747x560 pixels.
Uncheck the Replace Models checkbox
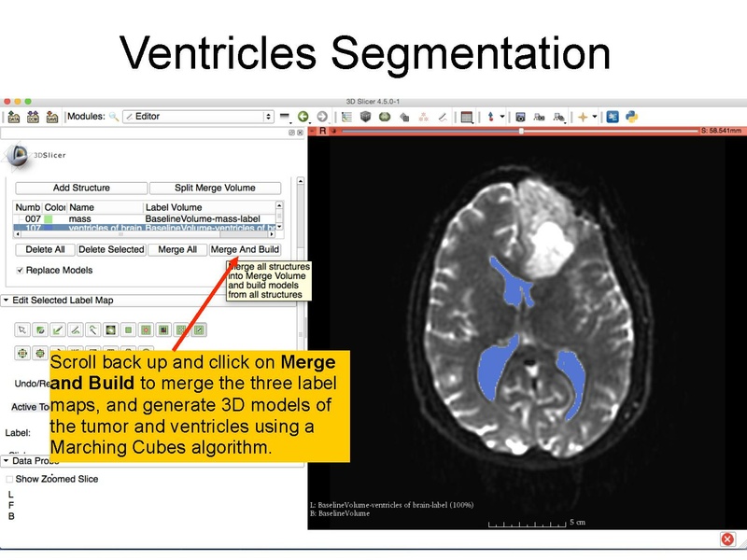coord(19,270)
